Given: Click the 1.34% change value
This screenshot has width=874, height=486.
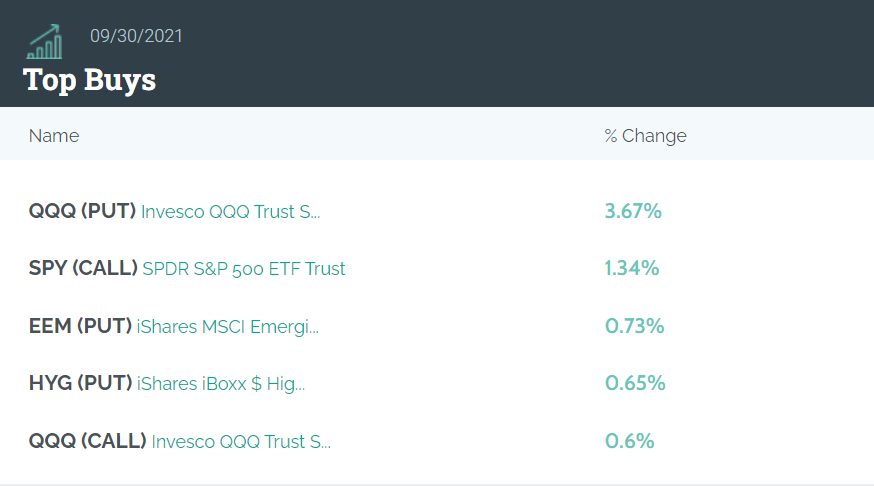Looking at the screenshot, I should (x=632, y=269).
